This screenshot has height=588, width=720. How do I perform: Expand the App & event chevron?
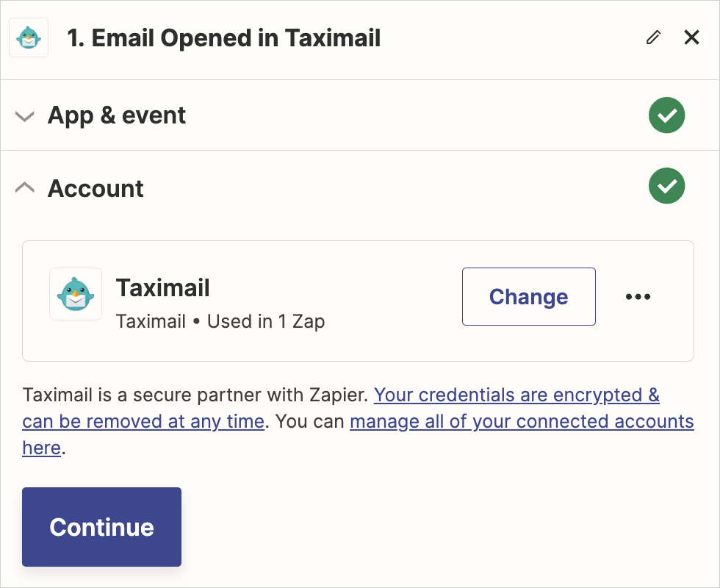pos(25,116)
